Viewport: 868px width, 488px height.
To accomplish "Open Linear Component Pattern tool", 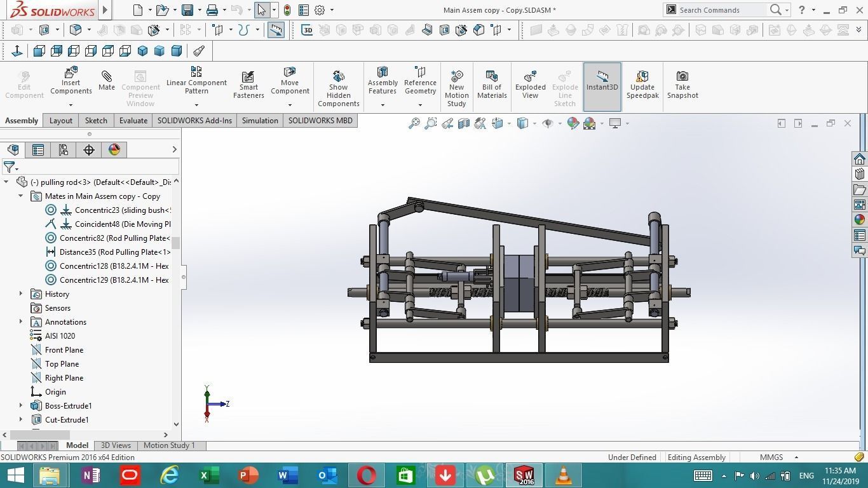I will pyautogui.click(x=196, y=81).
